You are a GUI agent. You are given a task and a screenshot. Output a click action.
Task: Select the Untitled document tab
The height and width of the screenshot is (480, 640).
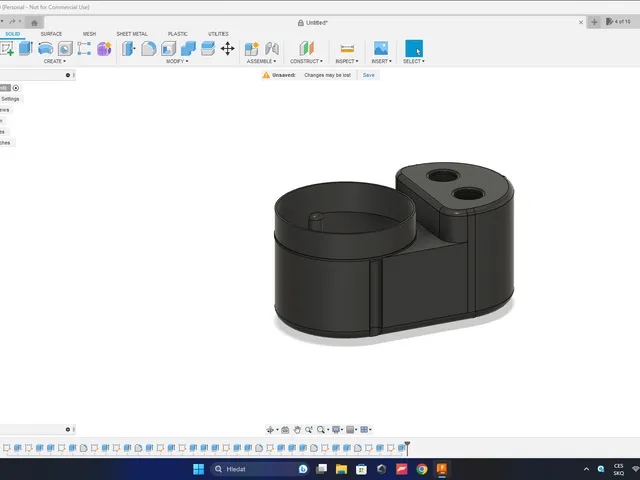(313, 23)
